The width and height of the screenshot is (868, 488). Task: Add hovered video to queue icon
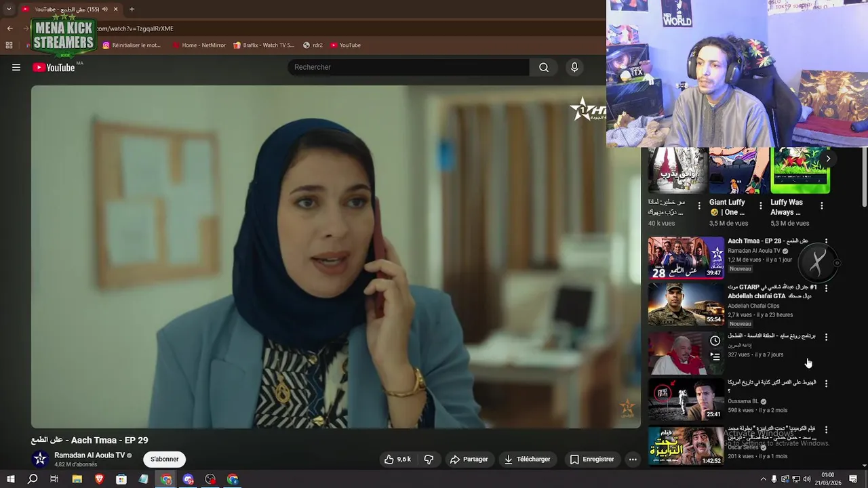(715, 356)
